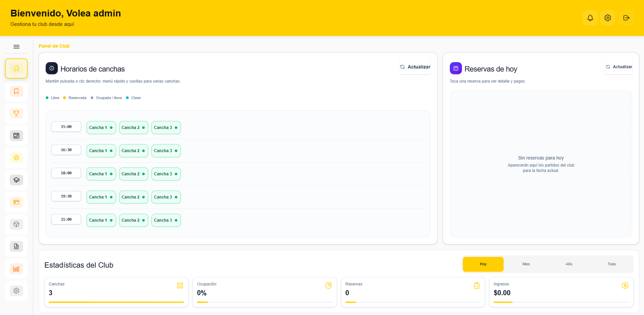
Task: Toggle the sidebar with the hamburger menu
Action: click(x=16, y=47)
